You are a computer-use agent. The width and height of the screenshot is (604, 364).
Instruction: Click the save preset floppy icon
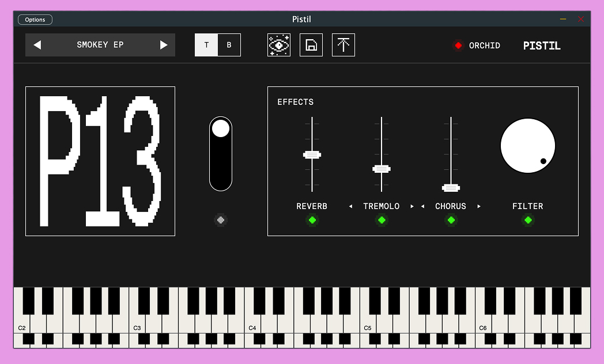tap(311, 45)
